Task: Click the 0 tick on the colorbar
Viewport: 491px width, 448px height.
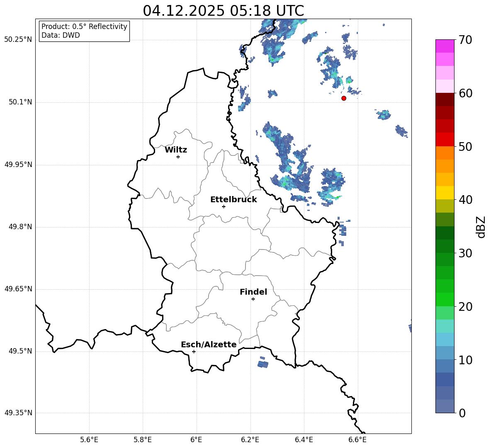Action: click(462, 413)
